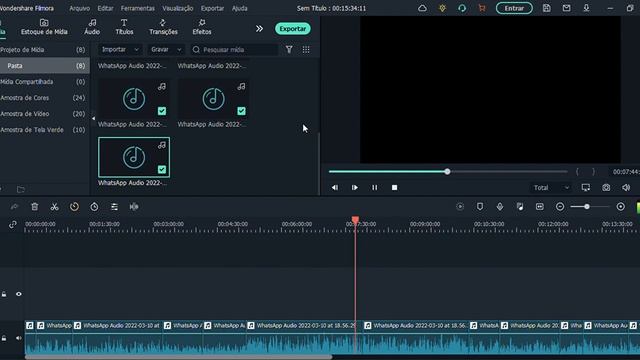Open the Visualização menu
This screenshot has height=360, width=640.
[x=178, y=8]
